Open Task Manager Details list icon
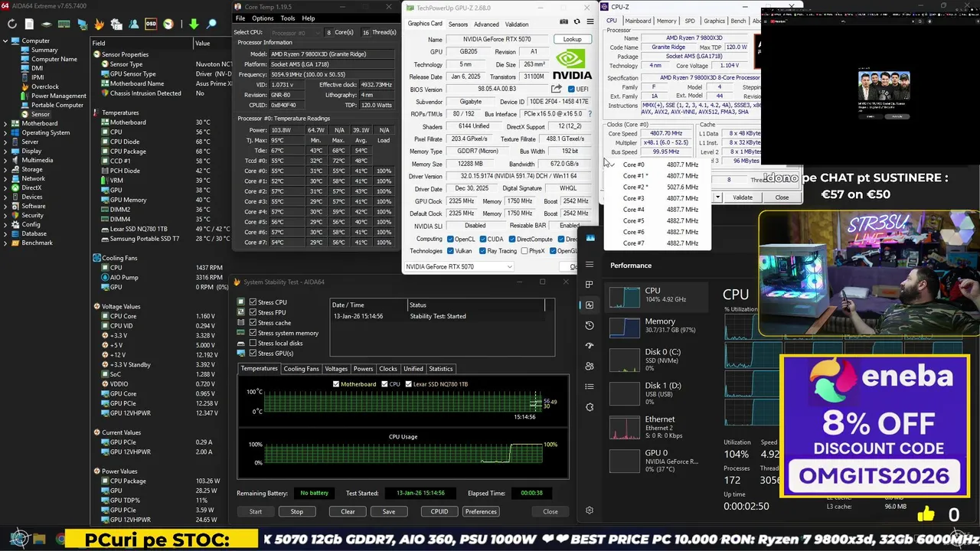The height and width of the screenshot is (551, 980). (590, 386)
